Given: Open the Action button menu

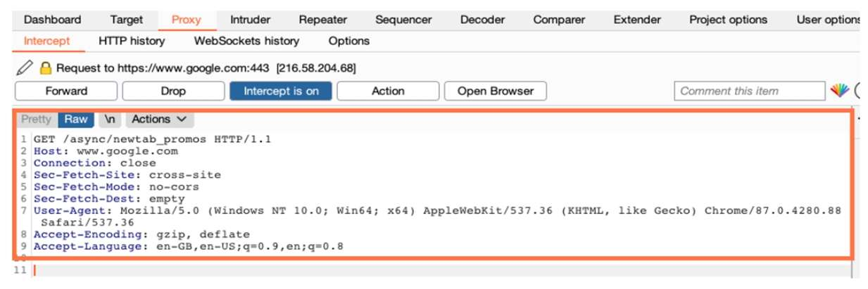Looking at the screenshot, I should tap(388, 91).
